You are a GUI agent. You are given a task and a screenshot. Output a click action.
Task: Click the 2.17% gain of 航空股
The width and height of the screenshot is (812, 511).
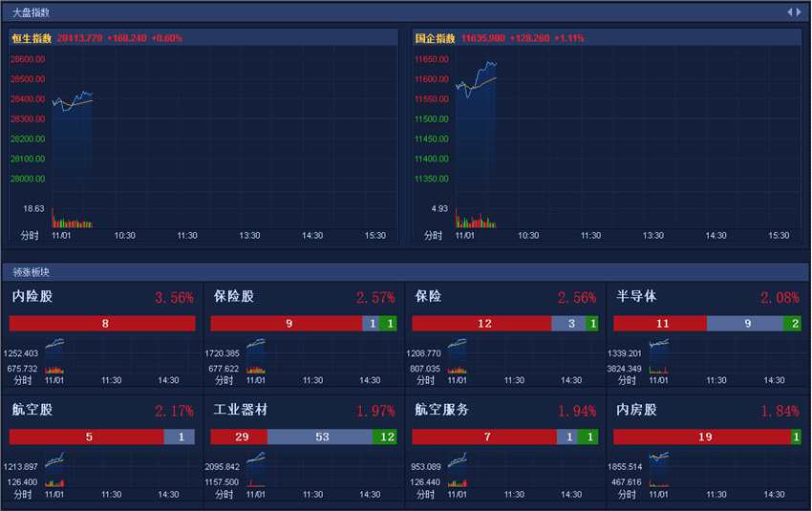coord(174,411)
